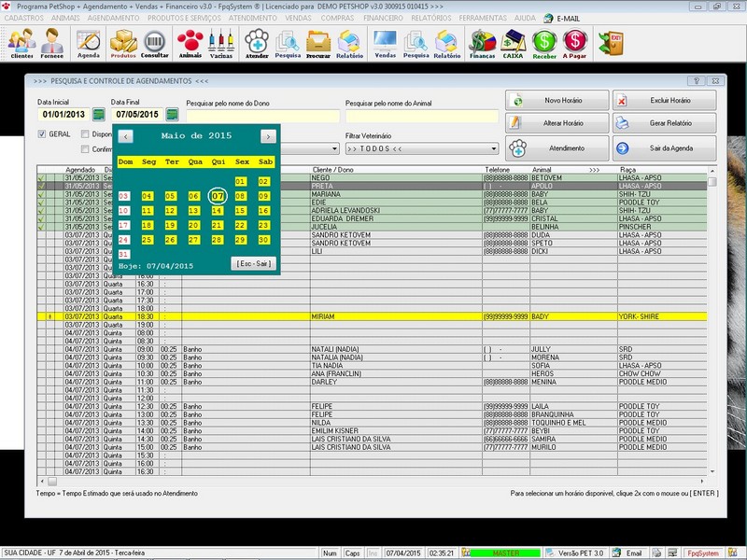
Task: Click in the Pesquisar pelo nome do Animal field
Action: pos(422,116)
